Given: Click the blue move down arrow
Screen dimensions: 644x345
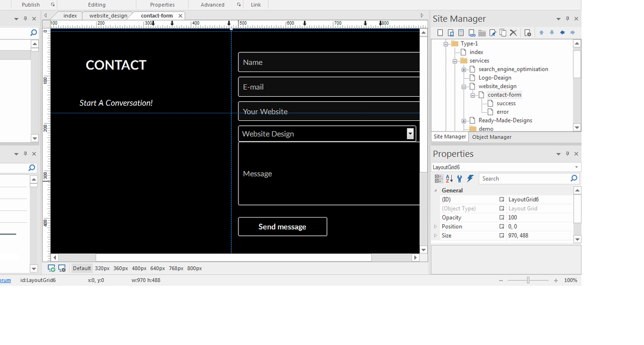Looking at the screenshot, I should [552, 33].
